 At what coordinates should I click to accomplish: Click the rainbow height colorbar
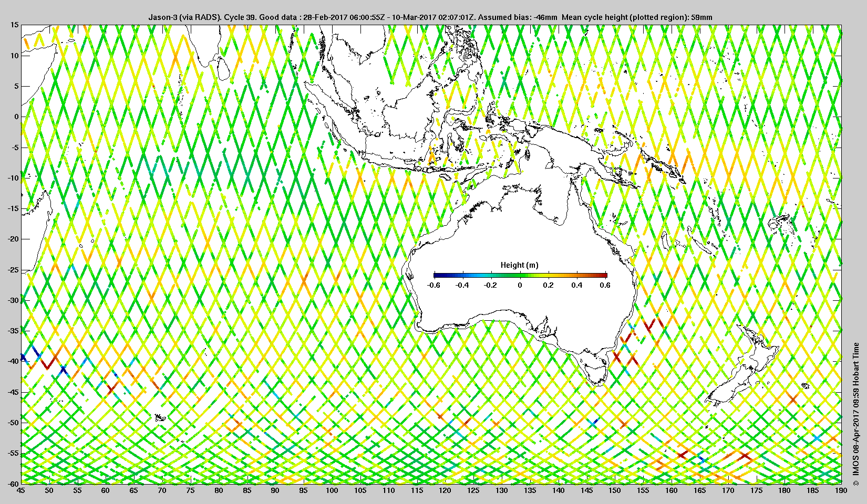tap(520, 275)
